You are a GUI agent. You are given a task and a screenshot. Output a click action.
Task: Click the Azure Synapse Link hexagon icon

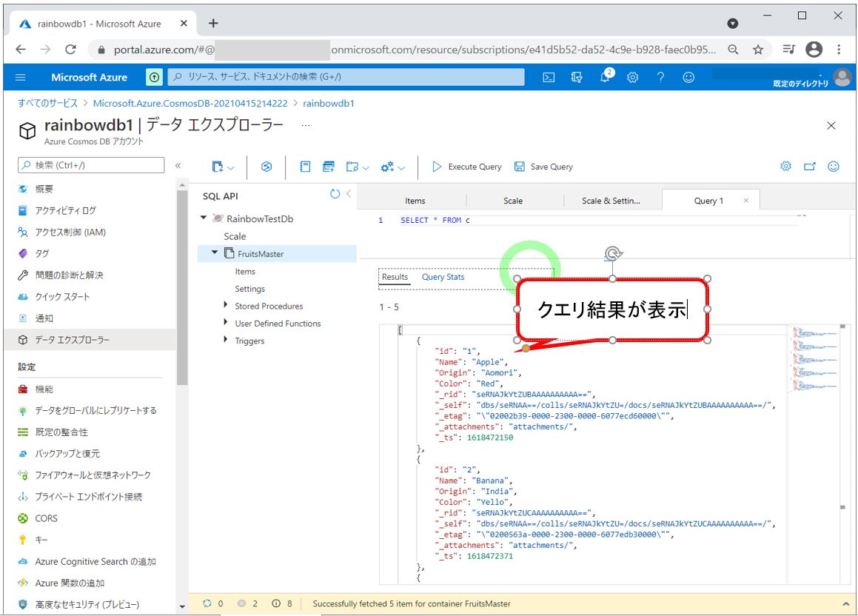click(x=267, y=167)
